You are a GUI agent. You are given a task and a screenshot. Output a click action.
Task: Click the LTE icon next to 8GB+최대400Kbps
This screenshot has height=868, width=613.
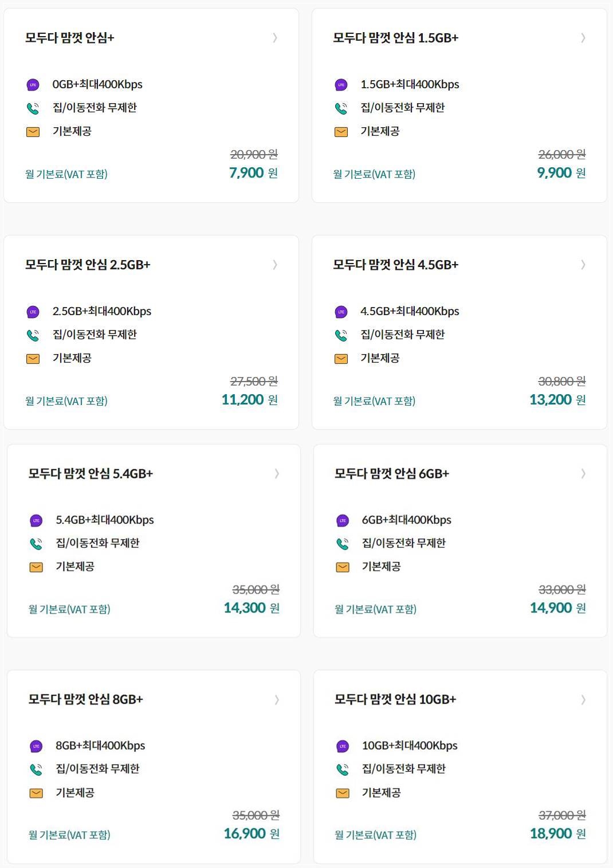[36, 746]
